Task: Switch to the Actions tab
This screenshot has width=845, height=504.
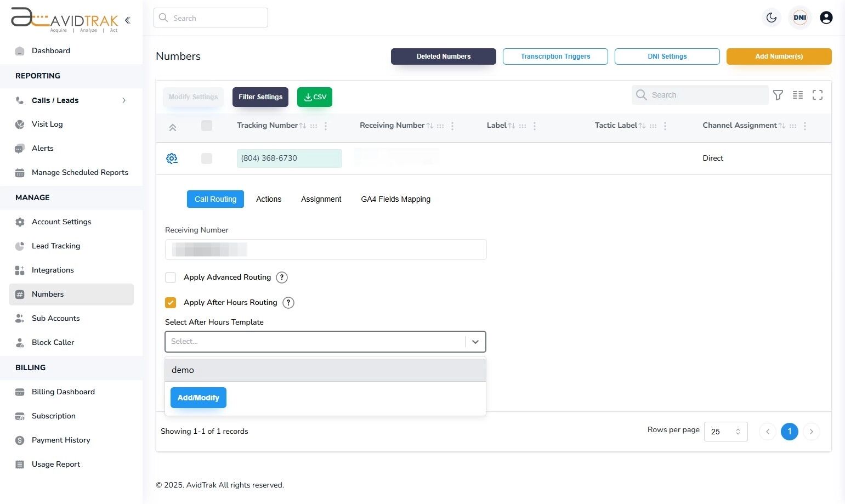Action: click(x=269, y=199)
